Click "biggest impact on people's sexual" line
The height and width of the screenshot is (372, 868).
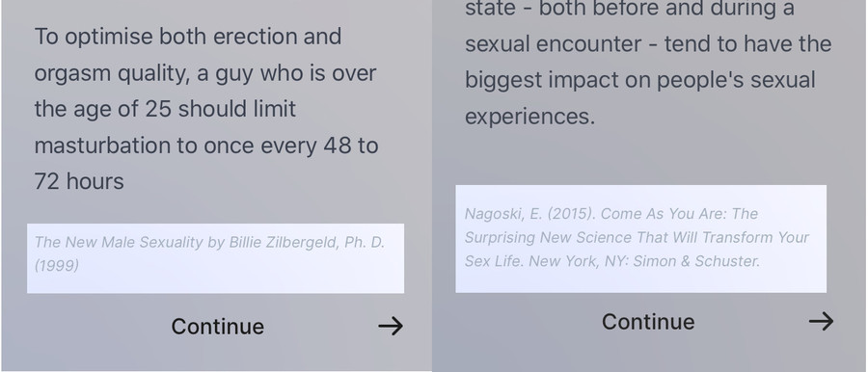tap(640, 80)
